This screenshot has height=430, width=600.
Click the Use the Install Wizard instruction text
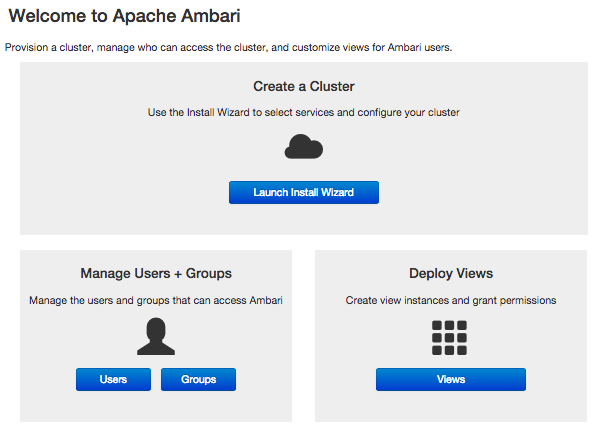304,112
